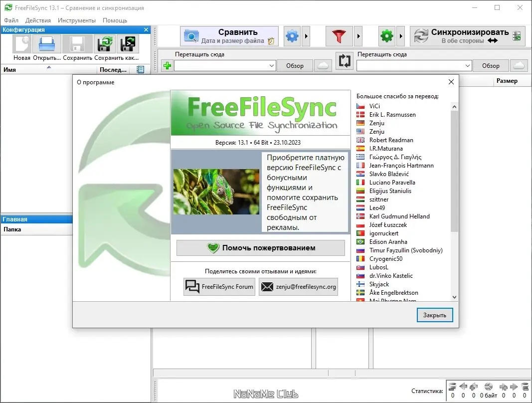Expand arrow next to filter funnel
532x403 pixels.
(358, 36)
